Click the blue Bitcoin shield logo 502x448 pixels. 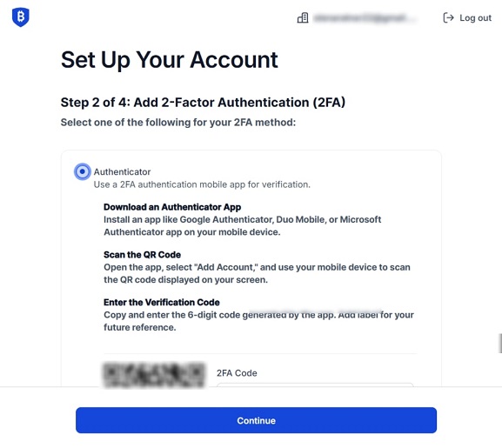click(21, 17)
